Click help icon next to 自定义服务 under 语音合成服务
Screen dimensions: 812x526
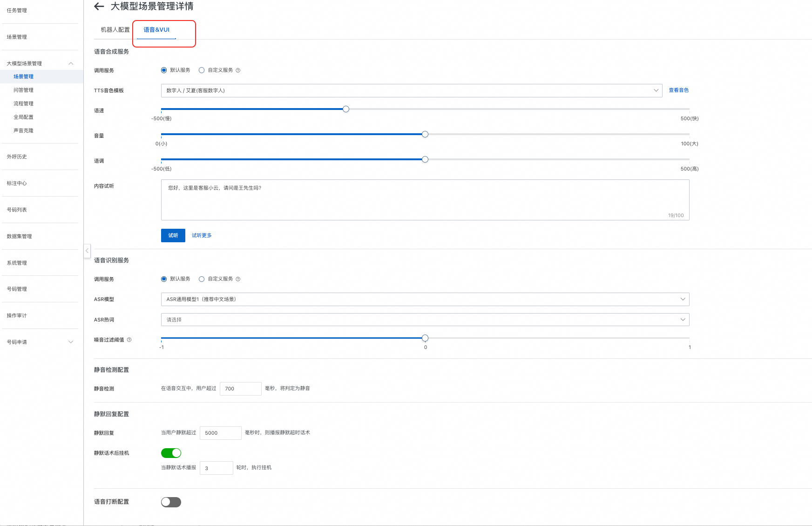click(238, 70)
